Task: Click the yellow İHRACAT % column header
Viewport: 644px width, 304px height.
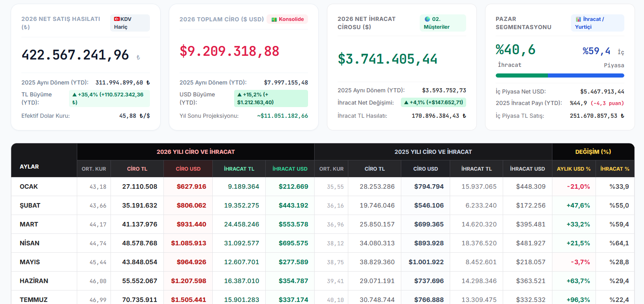Action: pos(615,169)
